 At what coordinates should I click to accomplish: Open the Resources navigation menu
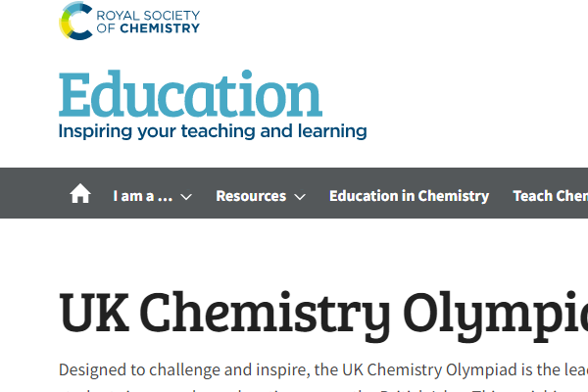click(251, 196)
